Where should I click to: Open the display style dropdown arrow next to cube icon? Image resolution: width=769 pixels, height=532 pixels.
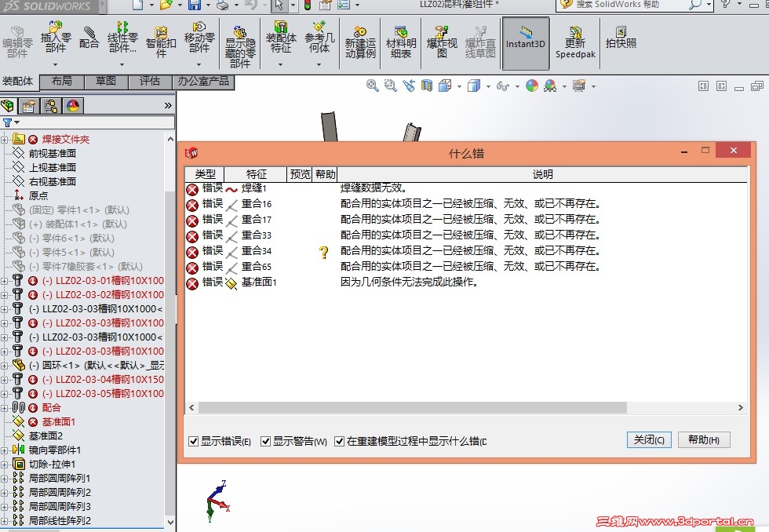pos(488,86)
